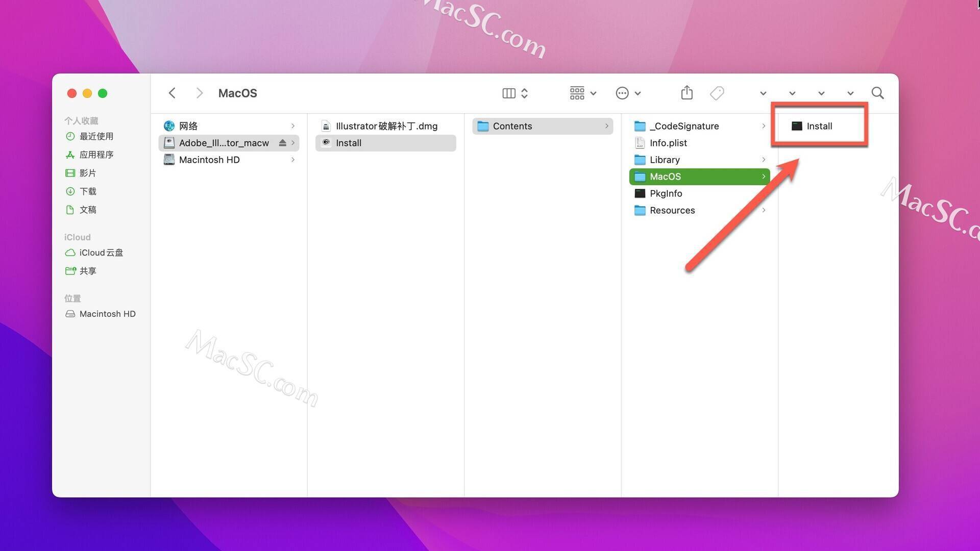Open the Resources folder
Image resolution: width=980 pixels, height=551 pixels.
[672, 210]
